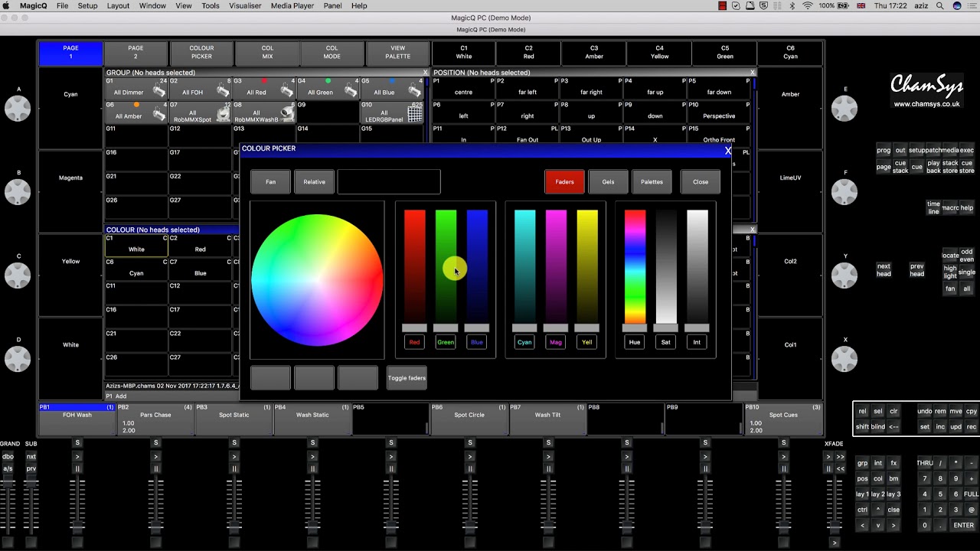Click encoder wheel E on right side
The width and height of the screenshot is (980, 551).
tap(844, 108)
